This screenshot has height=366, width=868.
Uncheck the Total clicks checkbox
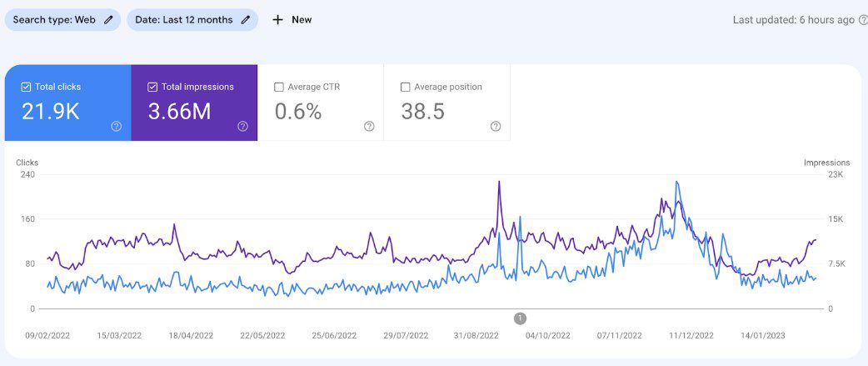[26, 87]
